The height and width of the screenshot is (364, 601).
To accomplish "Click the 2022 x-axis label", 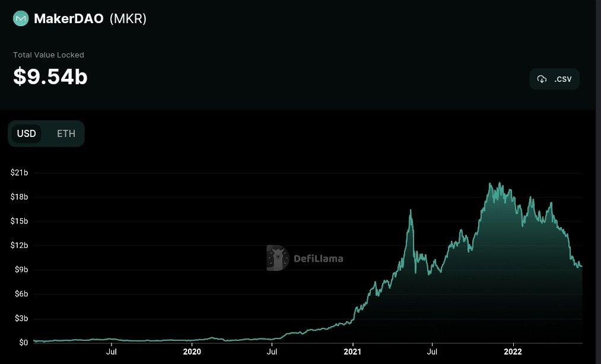I will coord(513,352).
